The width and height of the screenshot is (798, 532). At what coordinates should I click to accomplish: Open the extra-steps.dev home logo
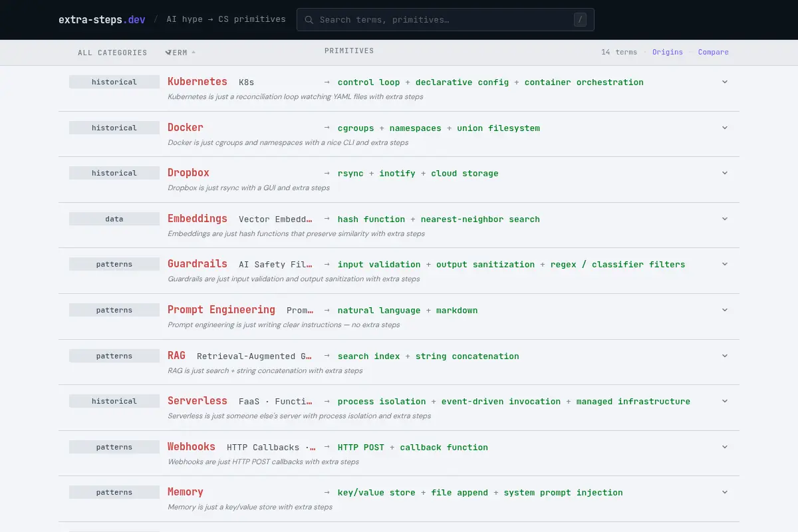coord(102,19)
